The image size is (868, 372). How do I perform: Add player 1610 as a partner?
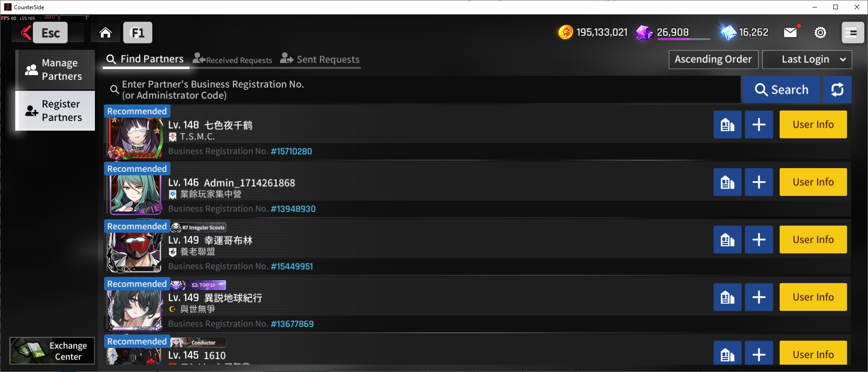[759, 353]
